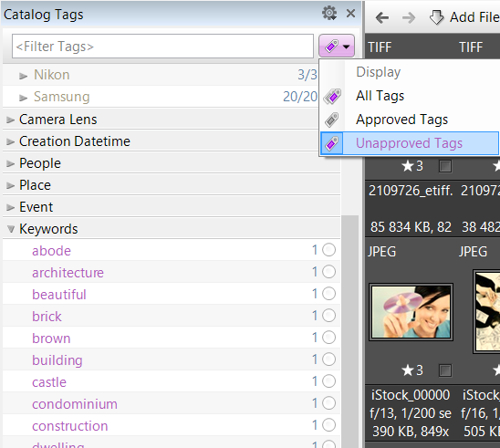Select the brown keyword tag
The height and width of the screenshot is (448, 500).
51,339
